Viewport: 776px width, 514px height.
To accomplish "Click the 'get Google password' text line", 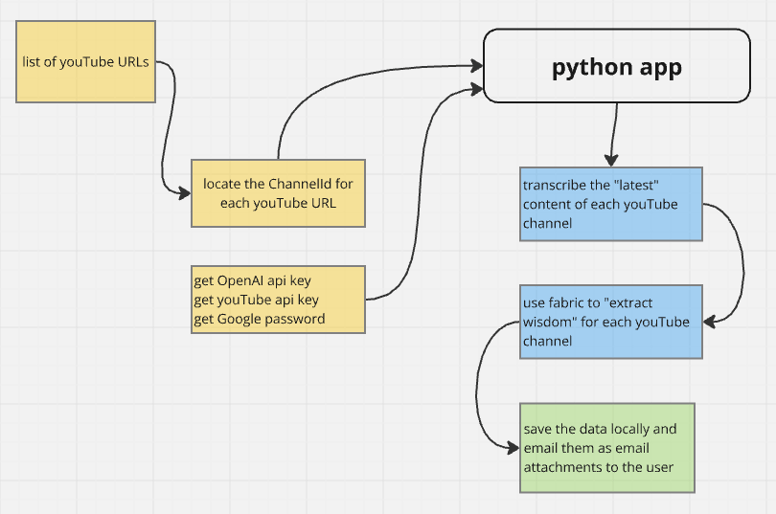I will (x=259, y=319).
